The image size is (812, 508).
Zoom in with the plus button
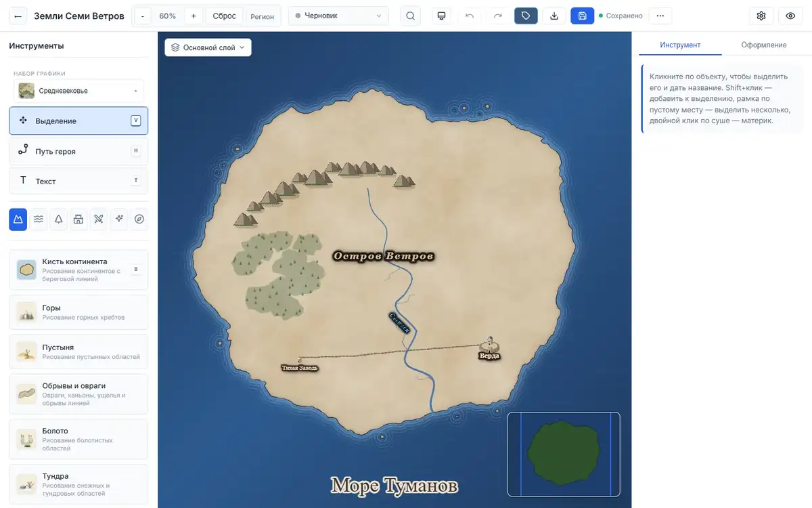(194, 16)
